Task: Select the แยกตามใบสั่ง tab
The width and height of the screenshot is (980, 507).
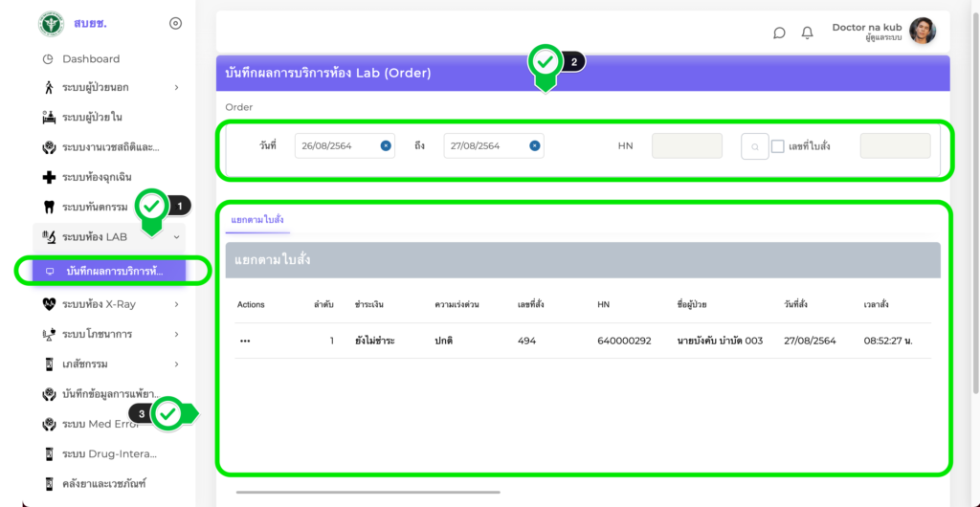Action: coord(257,220)
